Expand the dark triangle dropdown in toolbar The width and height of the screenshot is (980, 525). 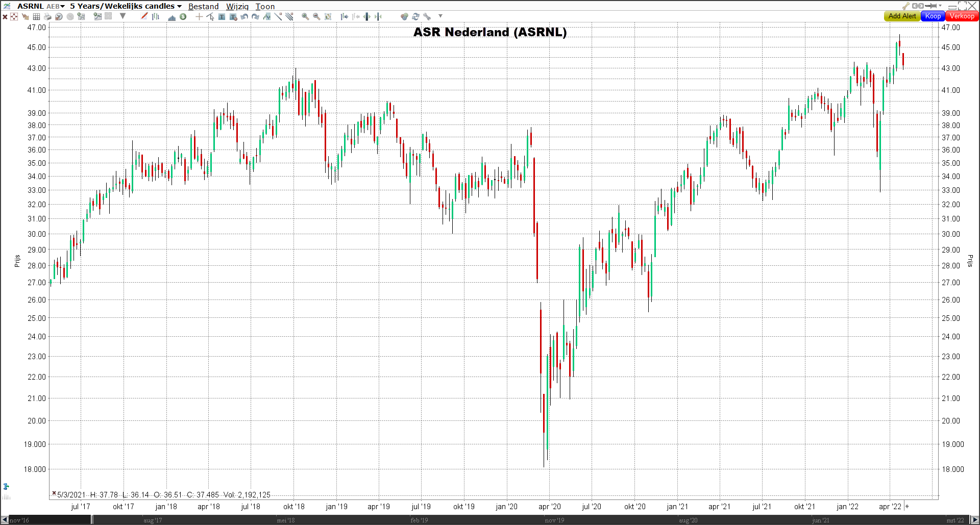point(122,16)
